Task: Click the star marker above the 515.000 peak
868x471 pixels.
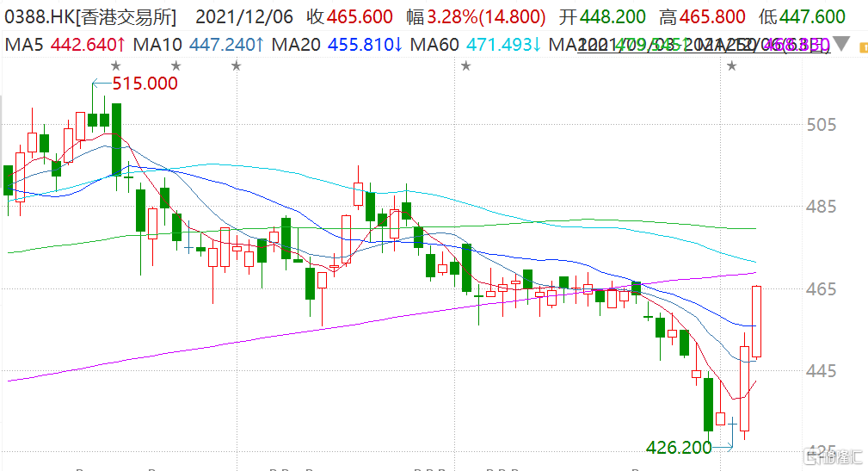Action: [116, 65]
